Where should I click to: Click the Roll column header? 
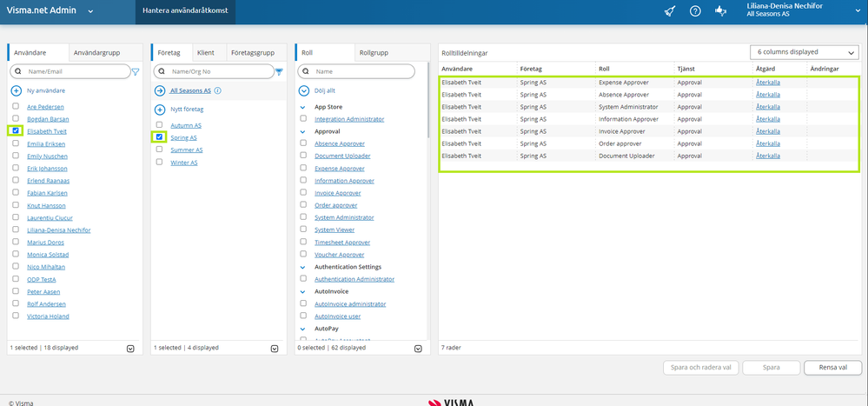click(x=604, y=69)
